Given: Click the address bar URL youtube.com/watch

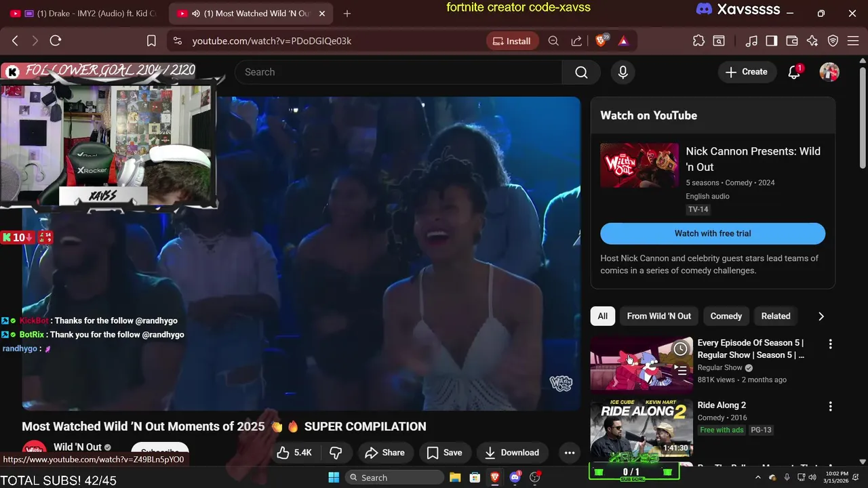Looking at the screenshot, I should pos(271,41).
